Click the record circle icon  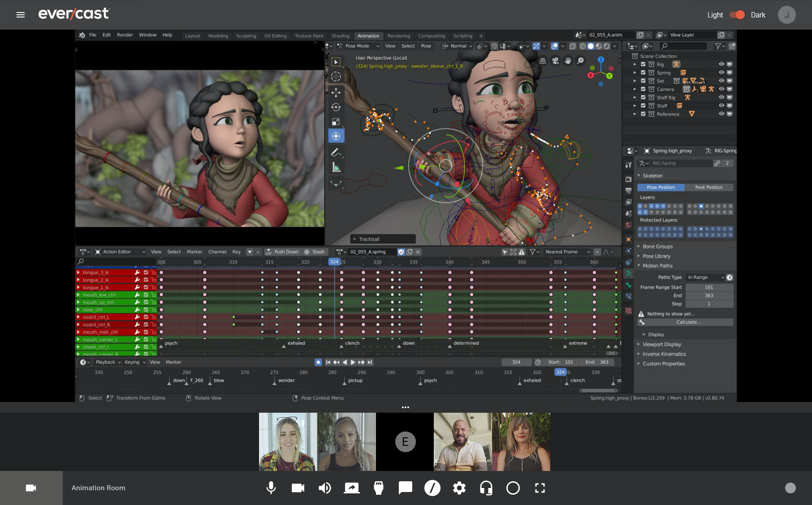point(513,488)
